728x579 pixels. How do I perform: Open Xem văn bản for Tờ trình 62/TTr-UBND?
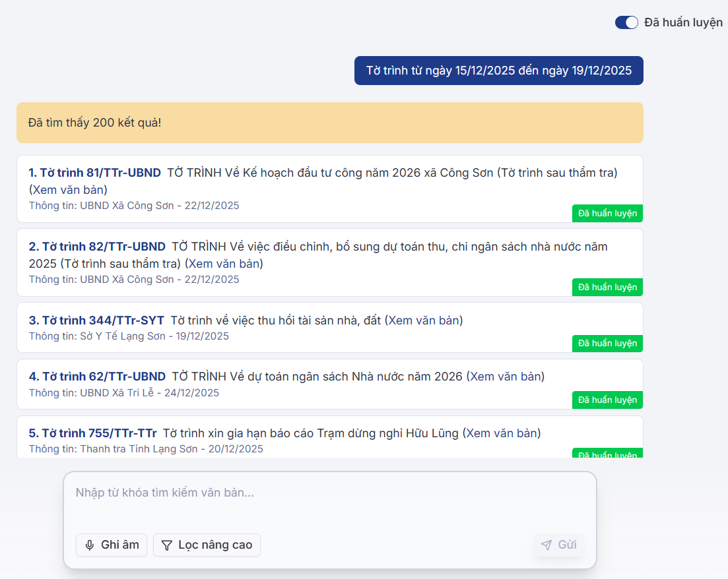[505, 377]
